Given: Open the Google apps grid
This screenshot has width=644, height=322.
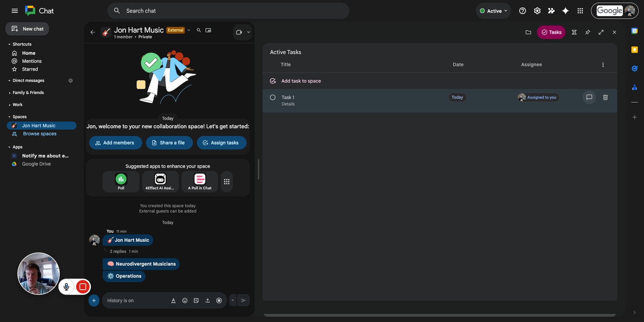Looking at the screenshot, I should pos(580,11).
